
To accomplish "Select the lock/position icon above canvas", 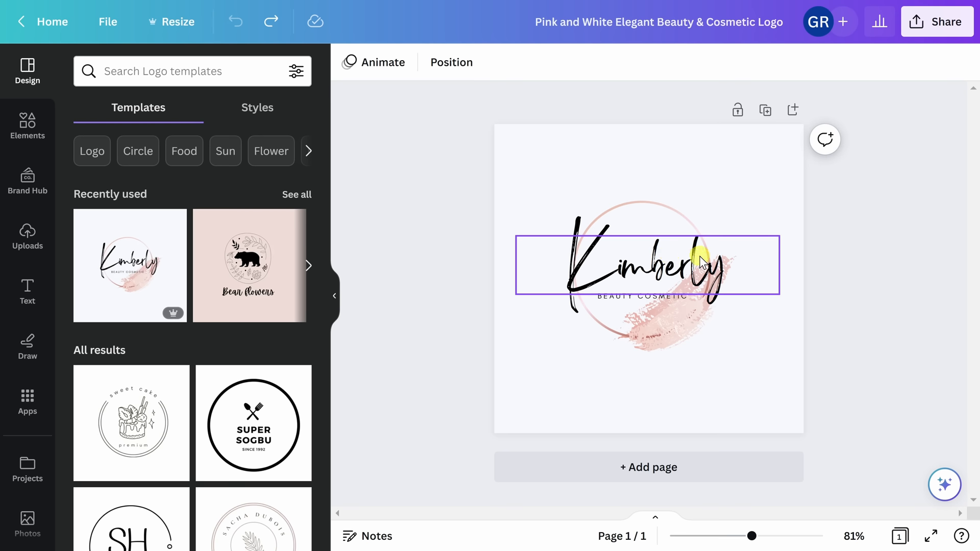I will [738, 110].
